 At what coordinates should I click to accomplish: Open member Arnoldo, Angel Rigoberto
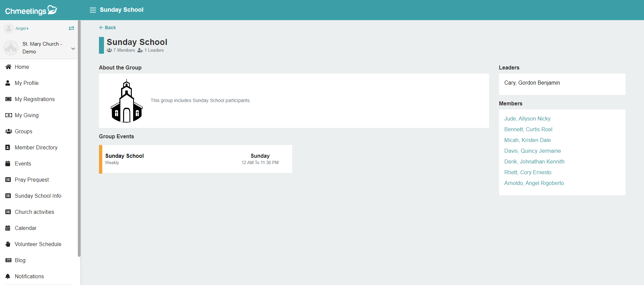click(x=534, y=183)
